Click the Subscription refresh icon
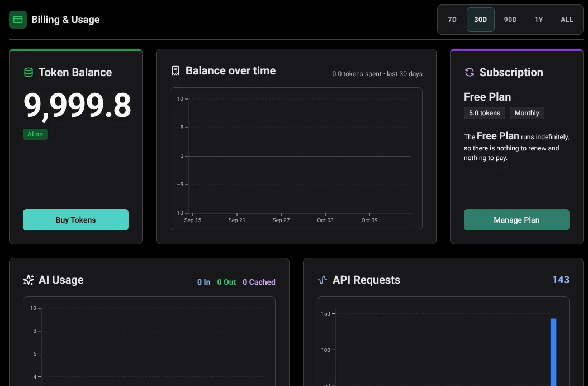Screen dimensions: 588x386 click(470, 72)
